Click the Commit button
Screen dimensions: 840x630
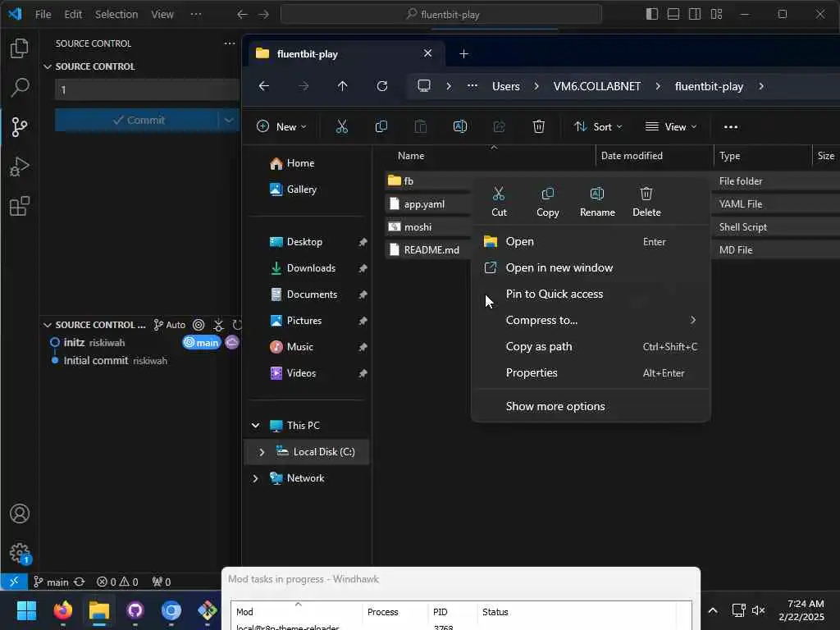pyautogui.click(x=137, y=120)
